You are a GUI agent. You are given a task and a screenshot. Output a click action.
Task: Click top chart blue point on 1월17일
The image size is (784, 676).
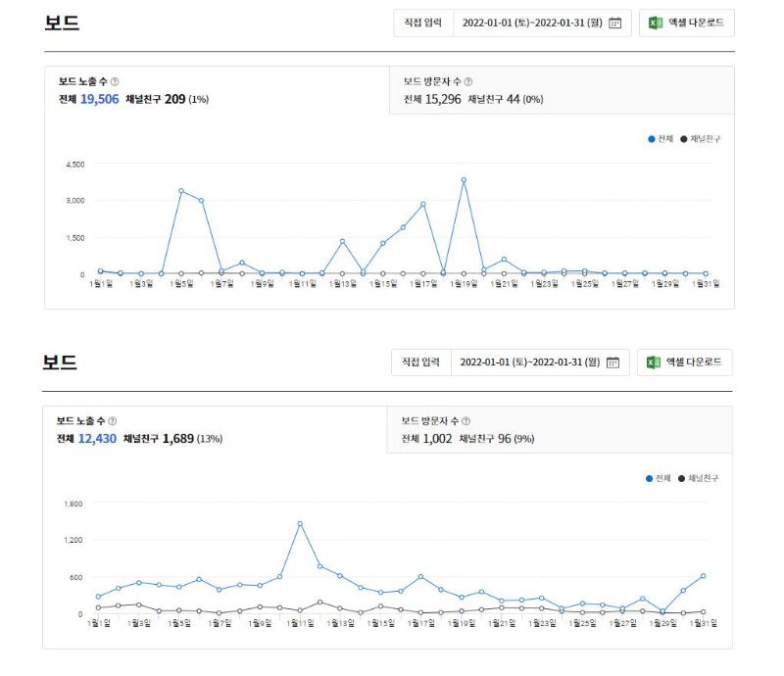[423, 205]
